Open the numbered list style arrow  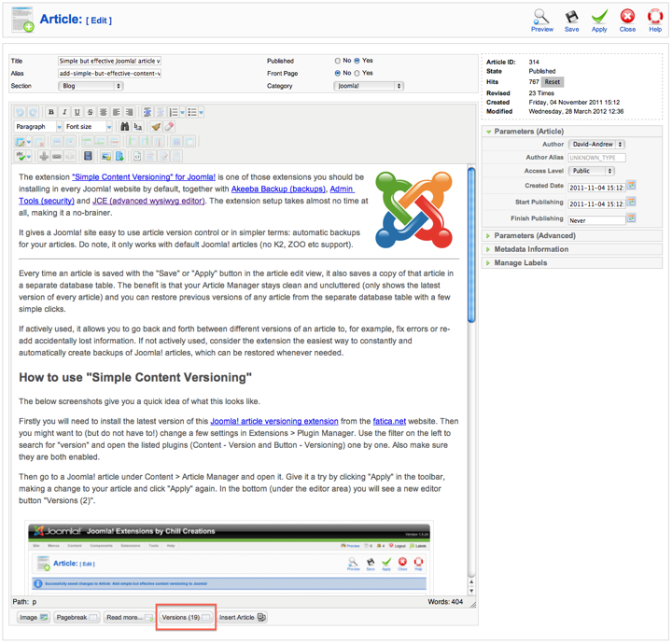pyautogui.click(x=182, y=112)
